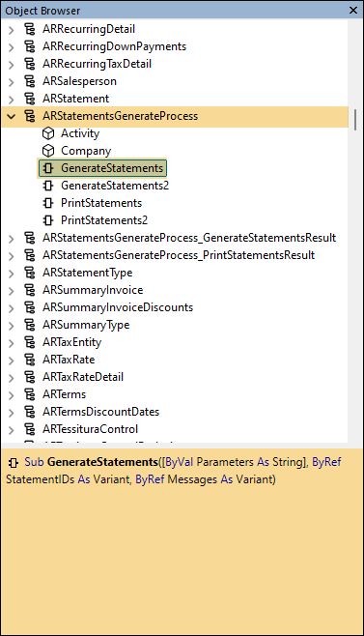
Task: Collapse the ARStatementsGenerateProcess node
Action: coord(12,116)
